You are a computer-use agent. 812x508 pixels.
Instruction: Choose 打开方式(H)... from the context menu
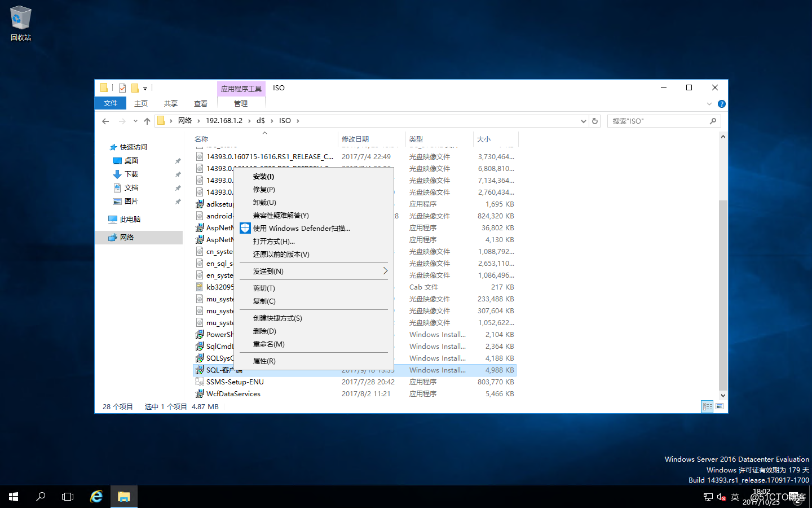[314, 242]
